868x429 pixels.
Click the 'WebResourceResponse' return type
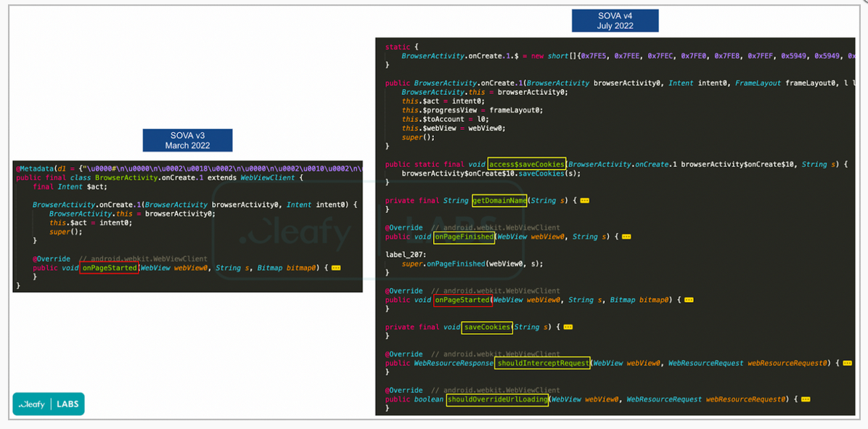coord(454,363)
